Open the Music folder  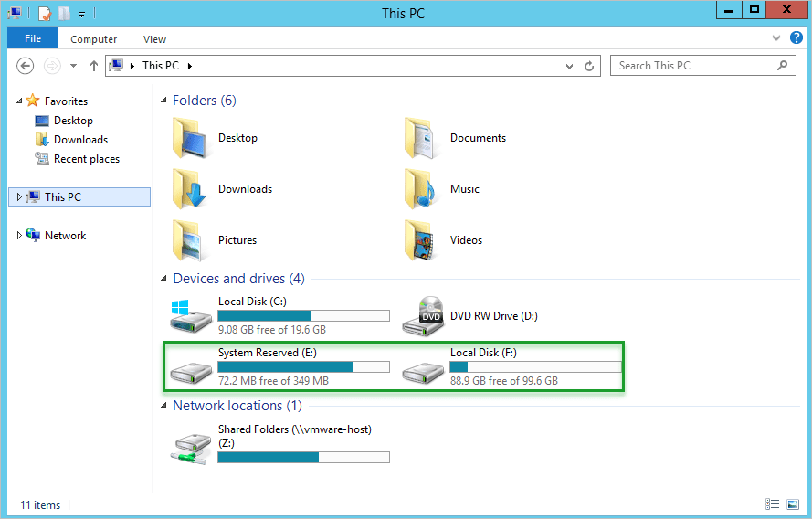click(x=420, y=189)
